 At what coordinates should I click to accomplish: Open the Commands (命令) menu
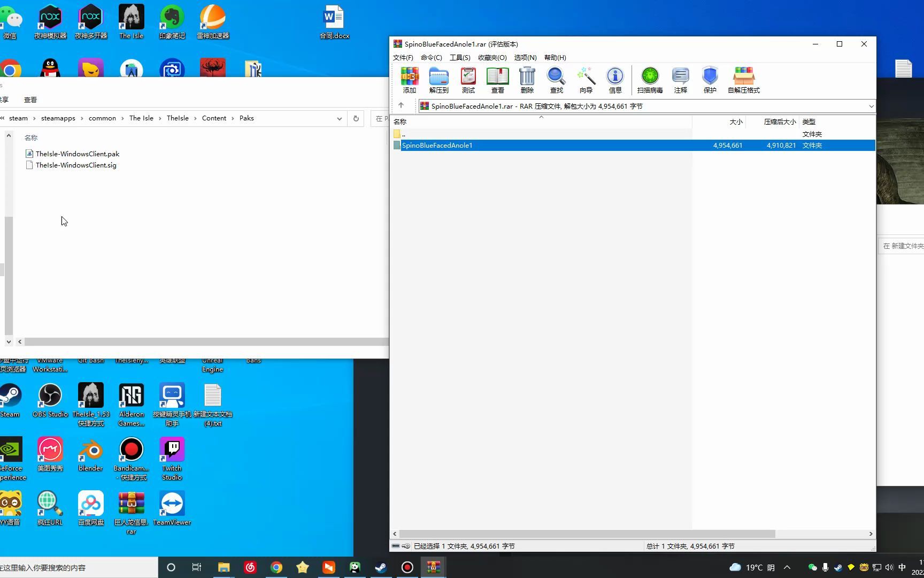click(x=432, y=57)
